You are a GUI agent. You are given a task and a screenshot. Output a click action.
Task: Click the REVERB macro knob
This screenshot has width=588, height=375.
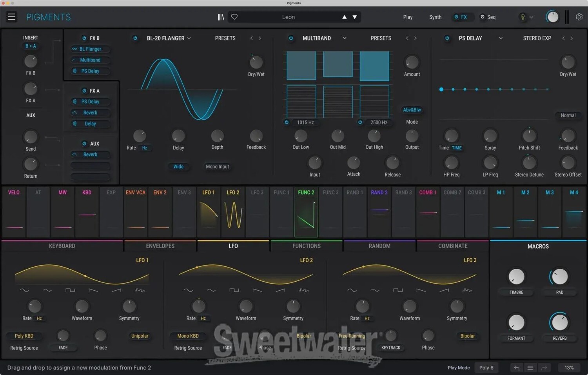tap(559, 322)
